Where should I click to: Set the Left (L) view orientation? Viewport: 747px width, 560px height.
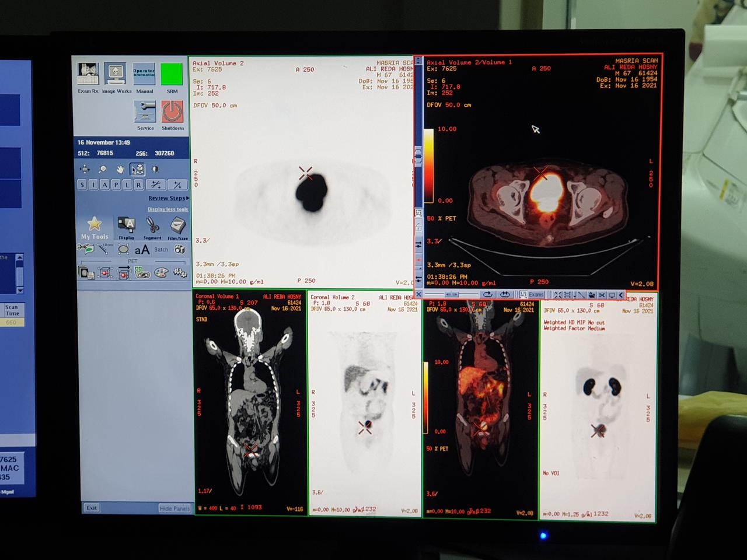[x=127, y=185]
